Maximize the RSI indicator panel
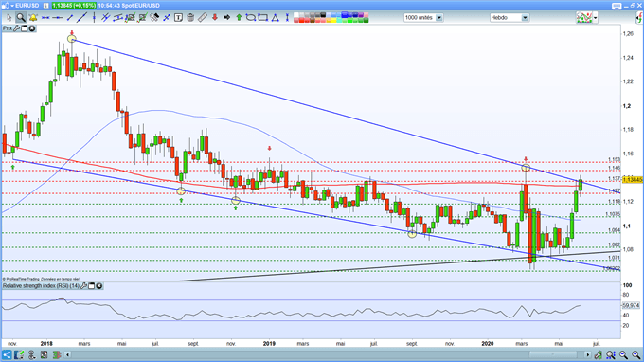Image resolution: width=644 pixels, height=362 pixels. point(92,285)
